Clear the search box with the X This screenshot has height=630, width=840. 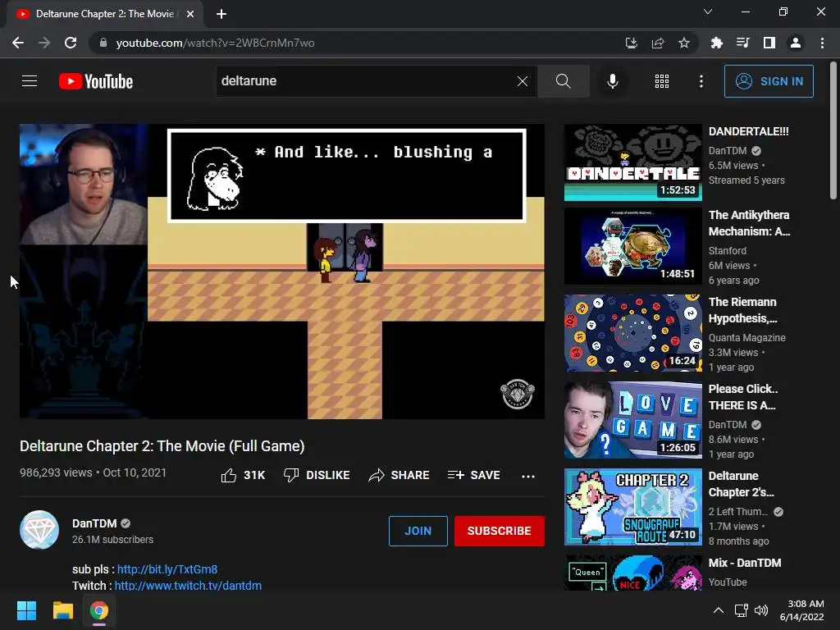pyautogui.click(x=523, y=81)
